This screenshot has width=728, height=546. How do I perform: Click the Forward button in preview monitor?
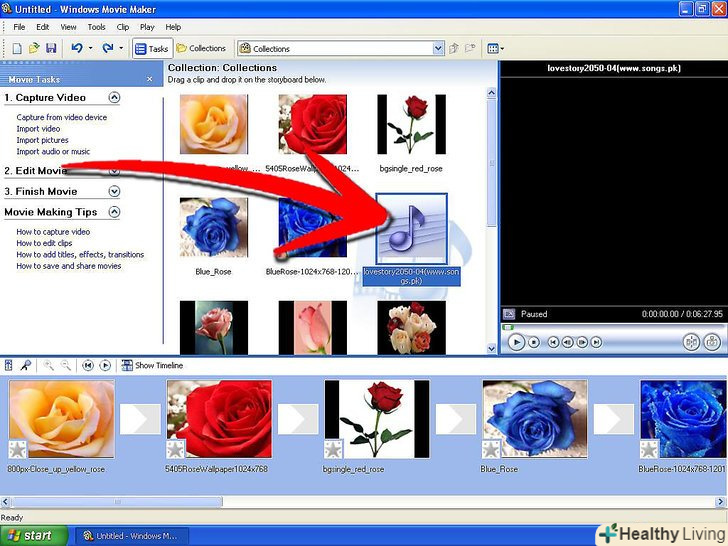coord(597,343)
